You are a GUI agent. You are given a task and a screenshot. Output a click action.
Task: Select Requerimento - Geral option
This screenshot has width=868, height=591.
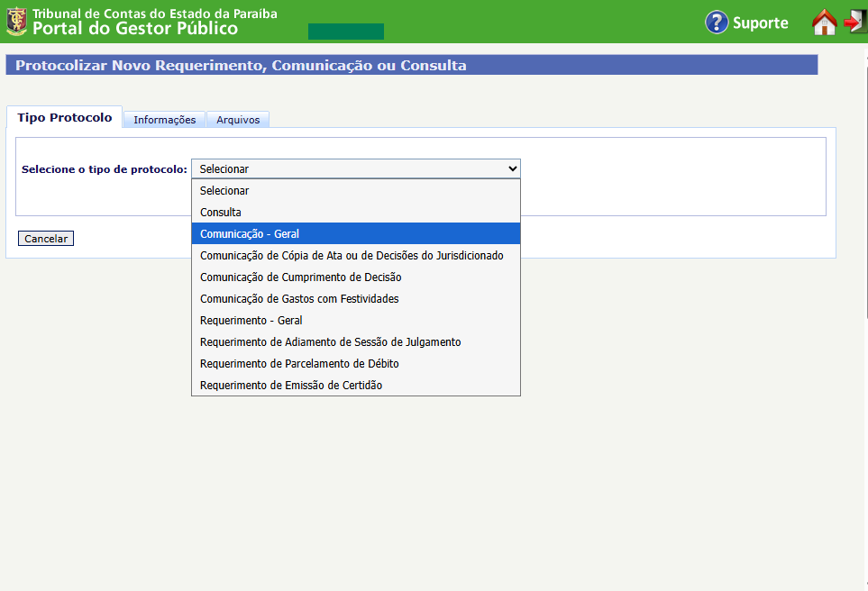356,320
